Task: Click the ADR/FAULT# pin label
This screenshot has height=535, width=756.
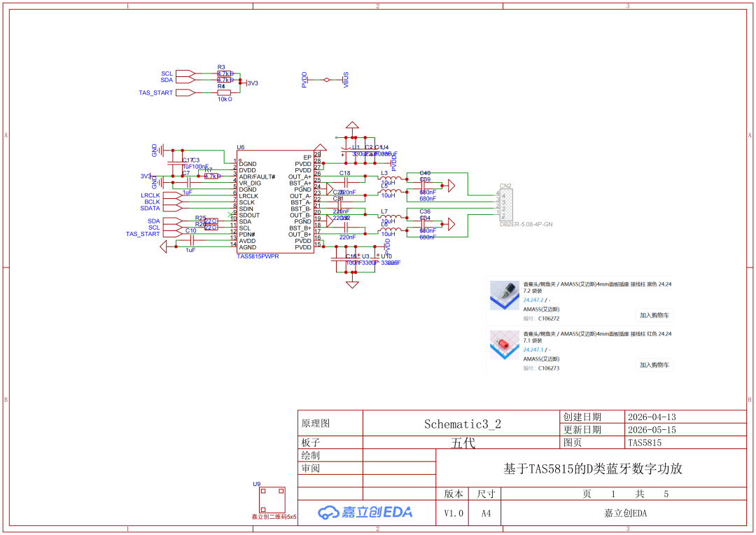Action: click(x=257, y=176)
